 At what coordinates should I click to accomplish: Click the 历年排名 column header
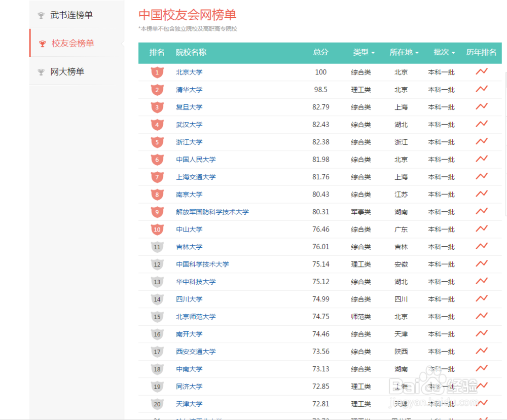pos(481,52)
